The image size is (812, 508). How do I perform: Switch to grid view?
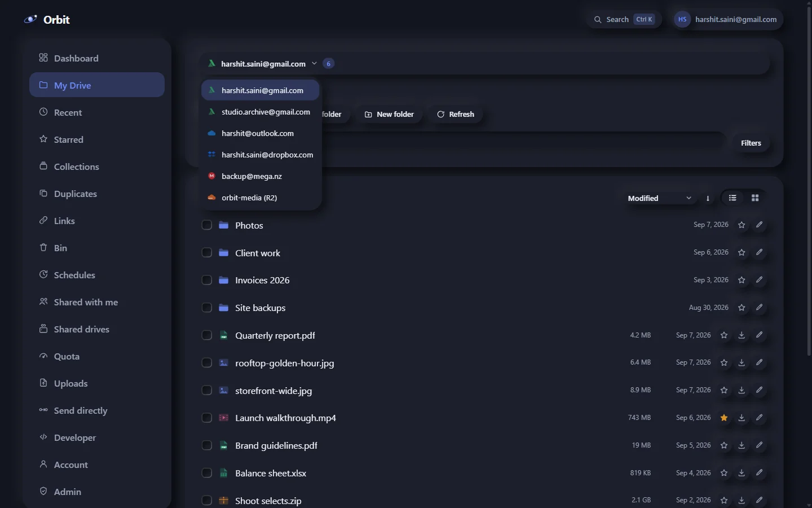click(x=755, y=198)
